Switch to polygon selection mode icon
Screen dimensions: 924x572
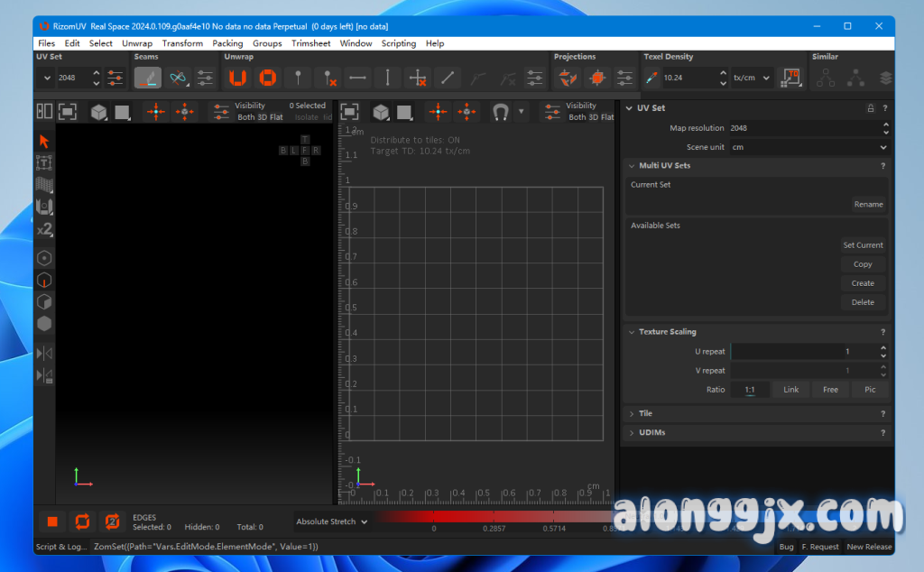click(44, 301)
